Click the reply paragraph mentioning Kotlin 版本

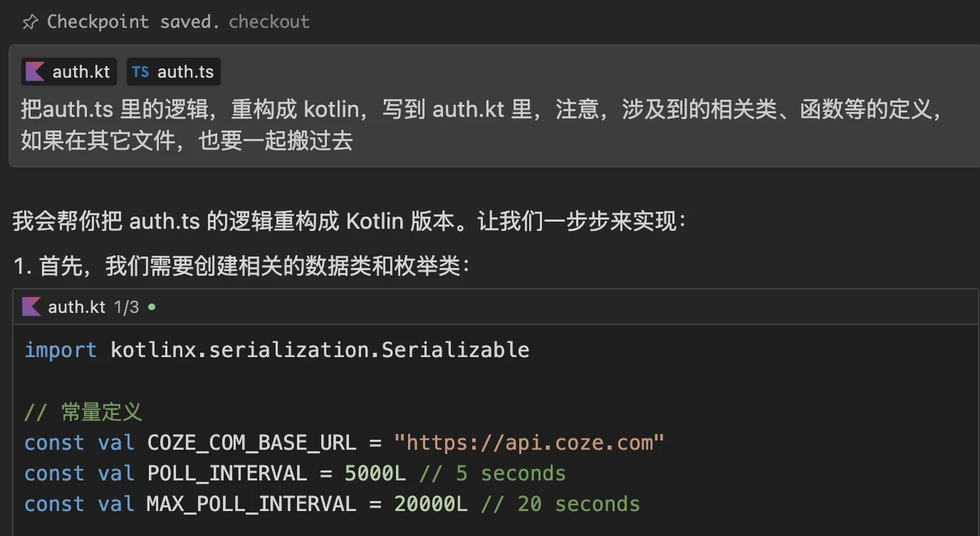pyautogui.click(x=349, y=222)
